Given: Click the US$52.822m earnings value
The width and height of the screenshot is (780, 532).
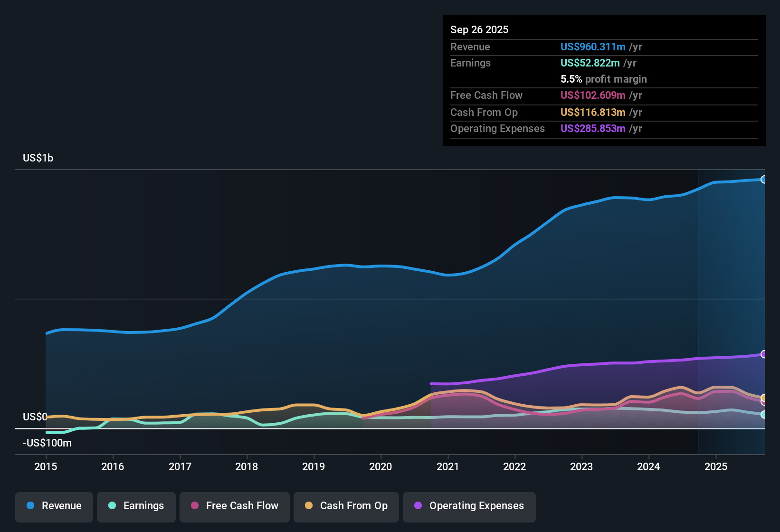Looking at the screenshot, I should pos(590,63).
